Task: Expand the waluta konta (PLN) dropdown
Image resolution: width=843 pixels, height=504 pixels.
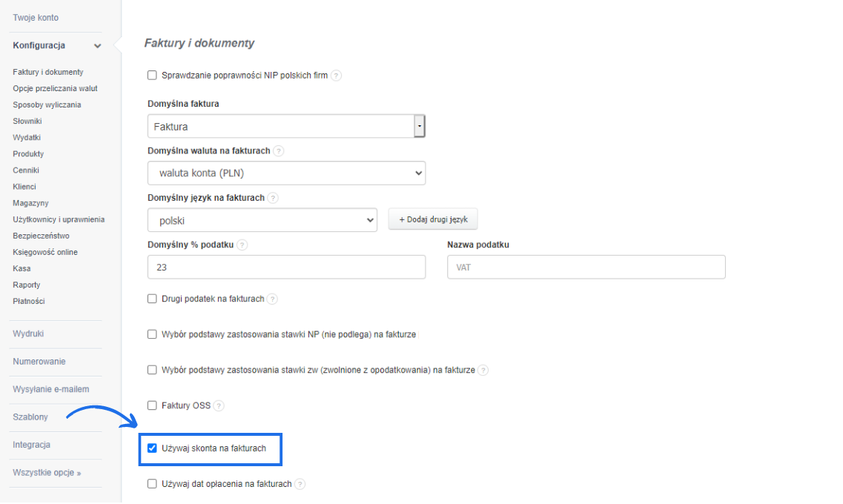Action: point(286,173)
